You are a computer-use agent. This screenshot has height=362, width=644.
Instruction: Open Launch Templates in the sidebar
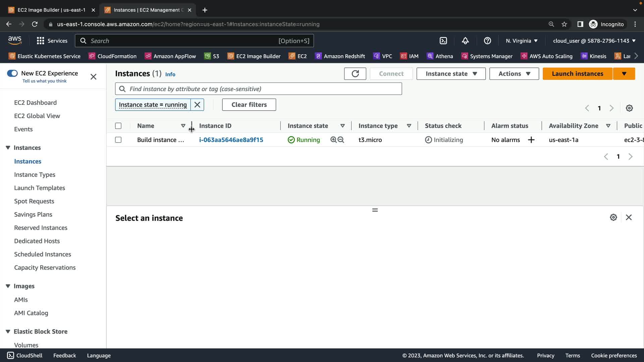click(40, 188)
